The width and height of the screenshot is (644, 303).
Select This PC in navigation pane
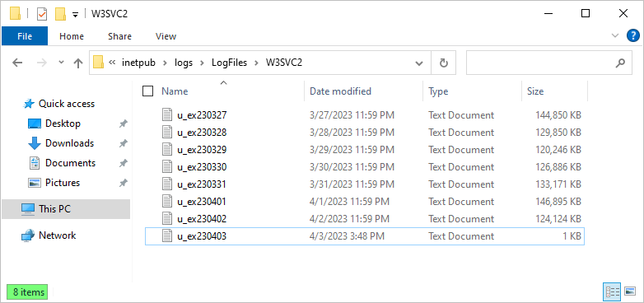click(x=66, y=209)
